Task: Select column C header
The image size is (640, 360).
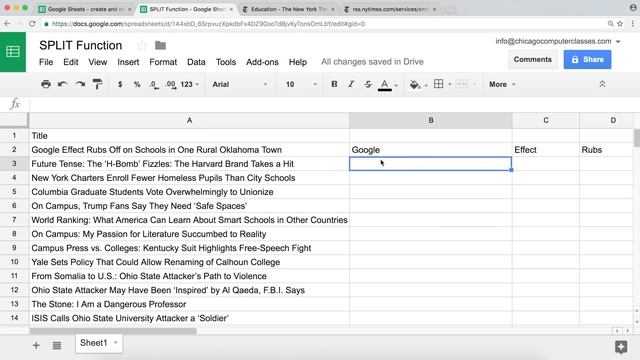Action: click(546, 120)
